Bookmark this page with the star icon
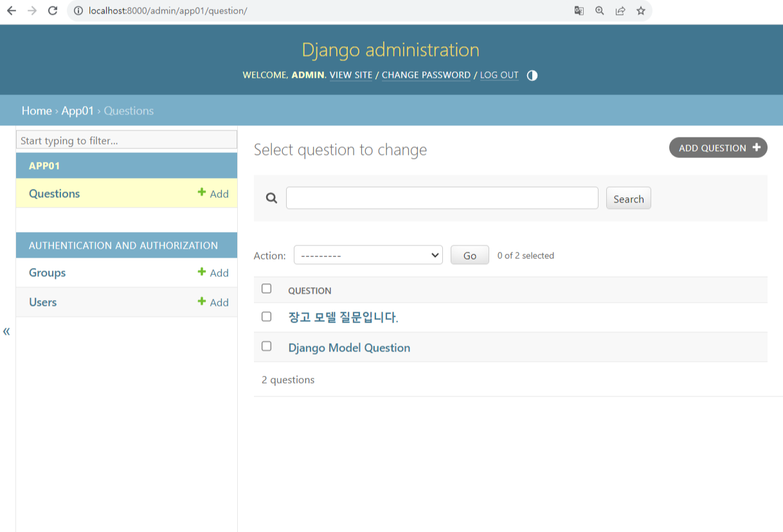The image size is (783, 532). tap(641, 11)
